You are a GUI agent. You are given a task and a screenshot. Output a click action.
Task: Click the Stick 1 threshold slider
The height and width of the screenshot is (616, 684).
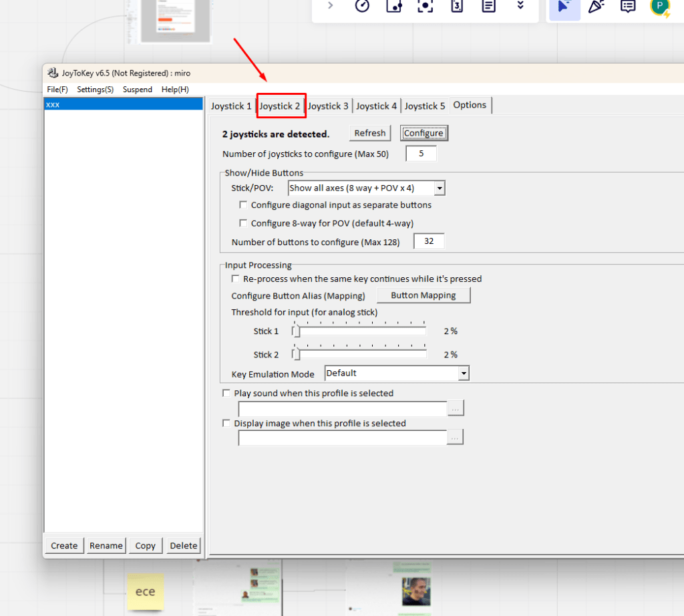click(x=359, y=331)
